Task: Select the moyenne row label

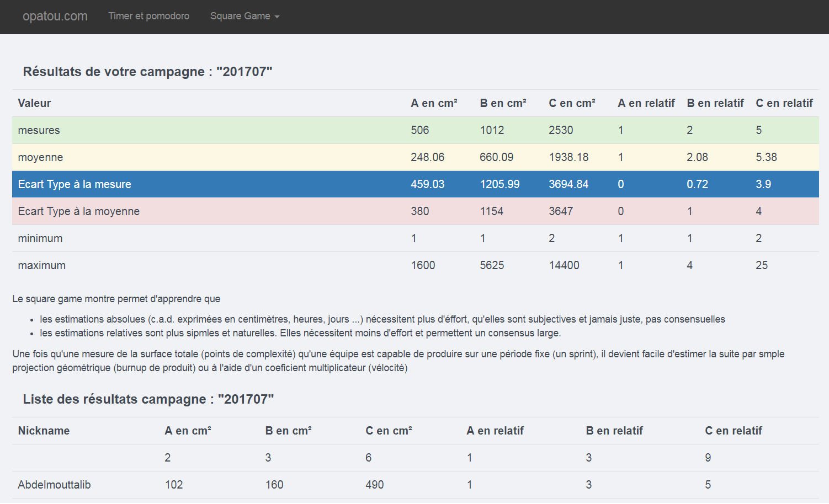Action: pos(40,157)
